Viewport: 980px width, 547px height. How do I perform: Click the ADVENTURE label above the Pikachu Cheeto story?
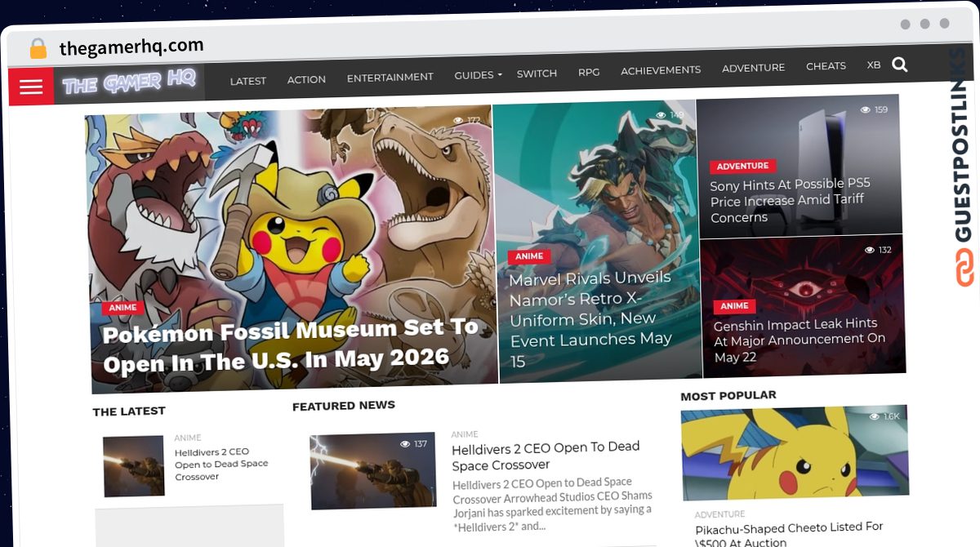click(719, 514)
